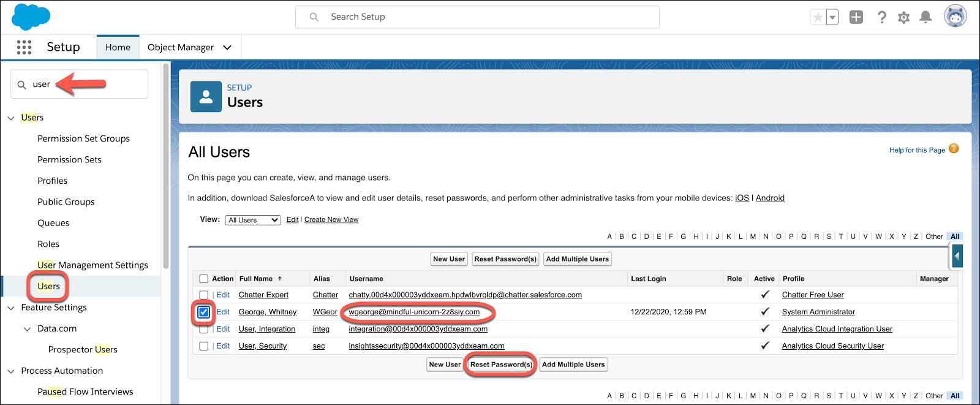Image resolution: width=980 pixels, height=405 pixels.
Task: Click the bottom Reset Password(s) button
Action: coord(501,365)
